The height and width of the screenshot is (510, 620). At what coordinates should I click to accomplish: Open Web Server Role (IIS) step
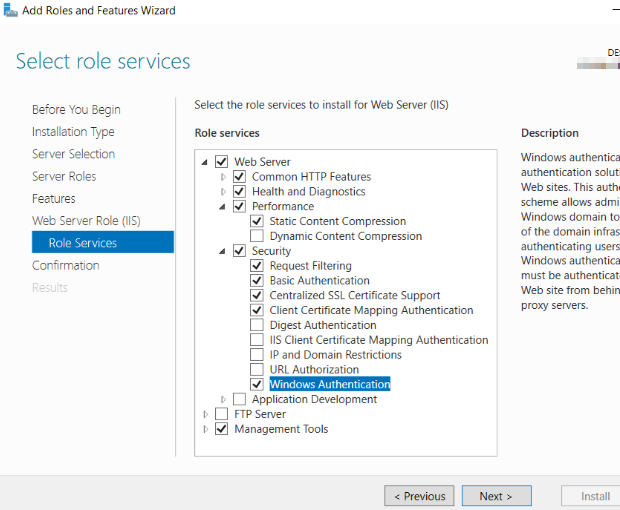pos(86,221)
